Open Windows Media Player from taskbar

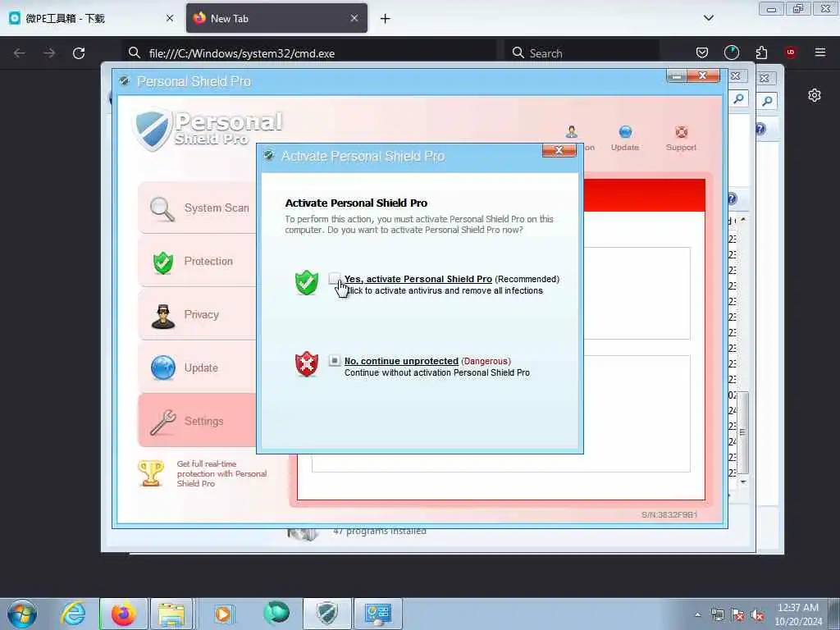pyautogui.click(x=223, y=614)
